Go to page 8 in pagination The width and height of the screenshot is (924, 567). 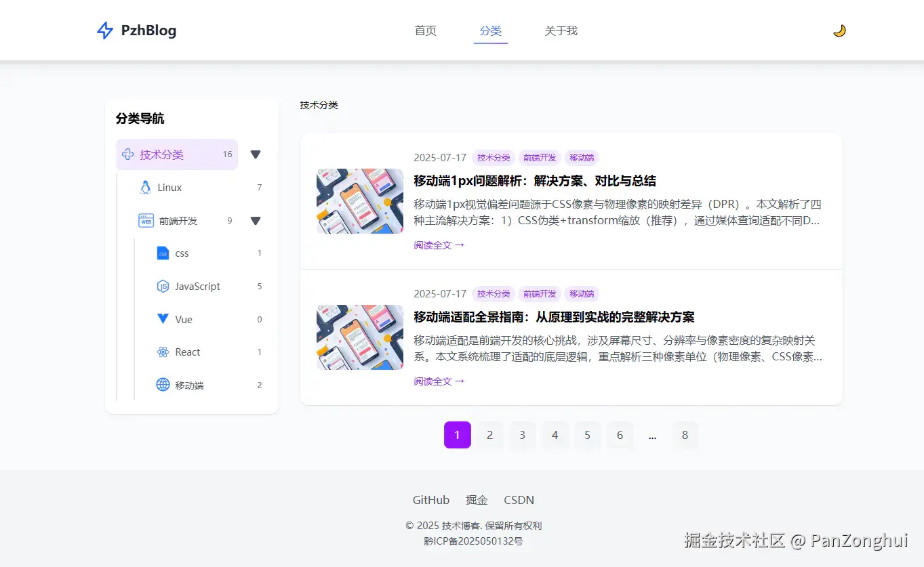pyautogui.click(x=685, y=435)
